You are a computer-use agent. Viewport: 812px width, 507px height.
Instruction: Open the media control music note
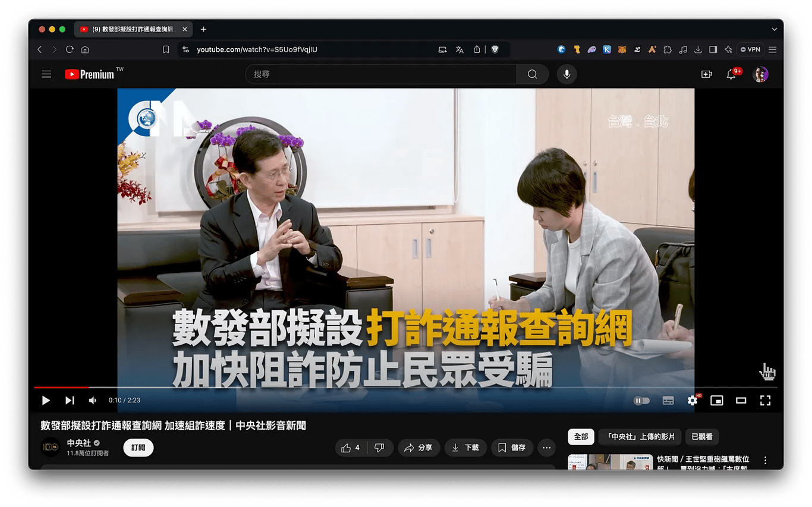[x=683, y=49]
